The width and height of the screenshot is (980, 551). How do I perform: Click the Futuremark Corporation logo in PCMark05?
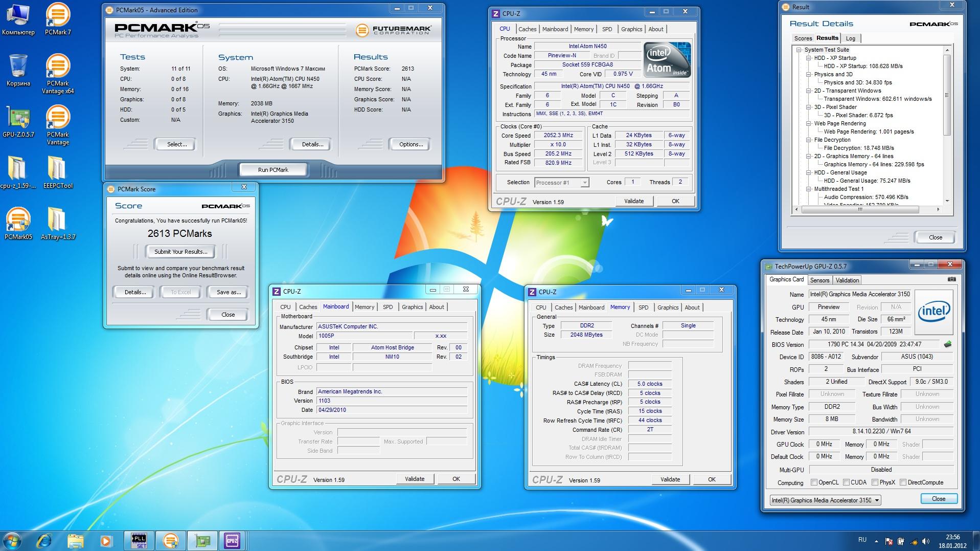394,30
